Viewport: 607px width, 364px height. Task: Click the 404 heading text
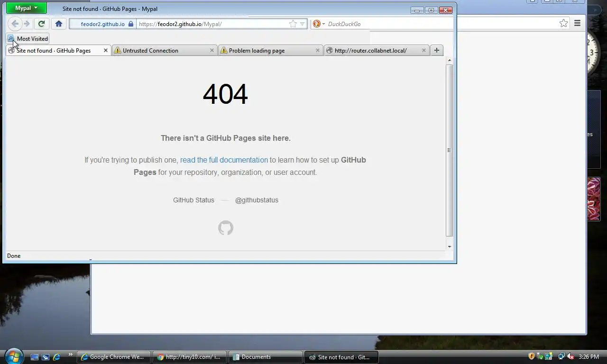tap(225, 94)
